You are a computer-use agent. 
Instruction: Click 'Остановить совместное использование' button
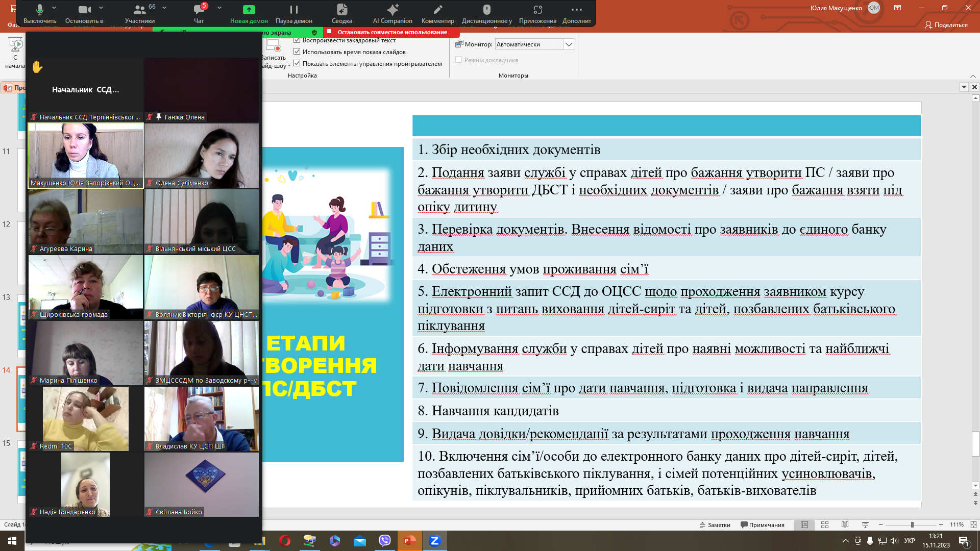tap(387, 32)
